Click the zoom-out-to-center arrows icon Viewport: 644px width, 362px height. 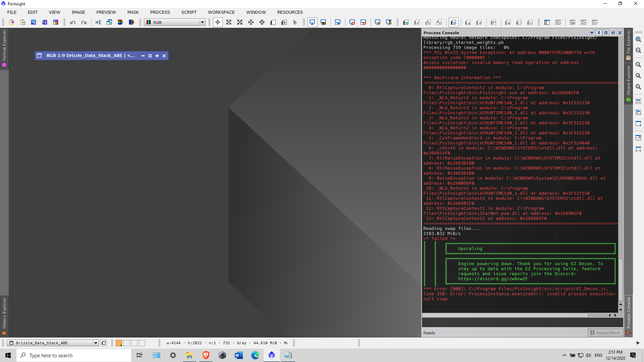pos(240,22)
